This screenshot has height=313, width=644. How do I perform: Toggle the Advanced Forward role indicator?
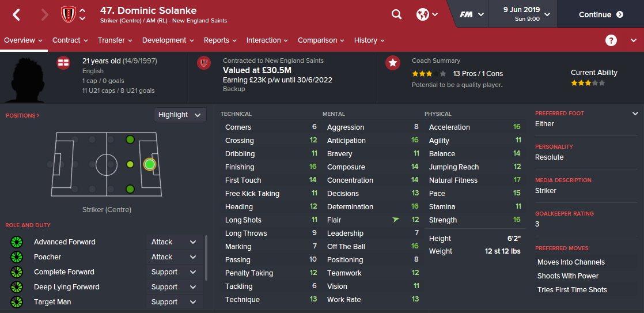pyautogui.click(x=16, y=242)
